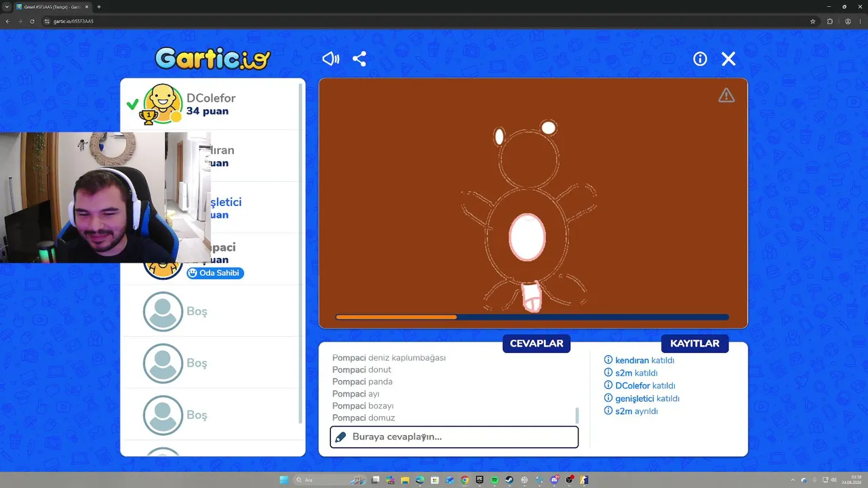The height and width of the screenshot is (488, 868).
Task: Click the Oda Sahibi room owner badge
Action: pos(215,273)
